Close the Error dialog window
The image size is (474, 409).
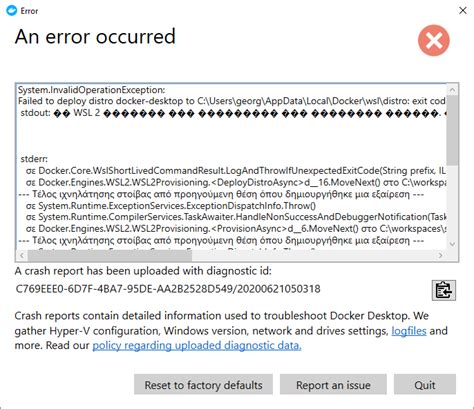(x=463, y=11)
